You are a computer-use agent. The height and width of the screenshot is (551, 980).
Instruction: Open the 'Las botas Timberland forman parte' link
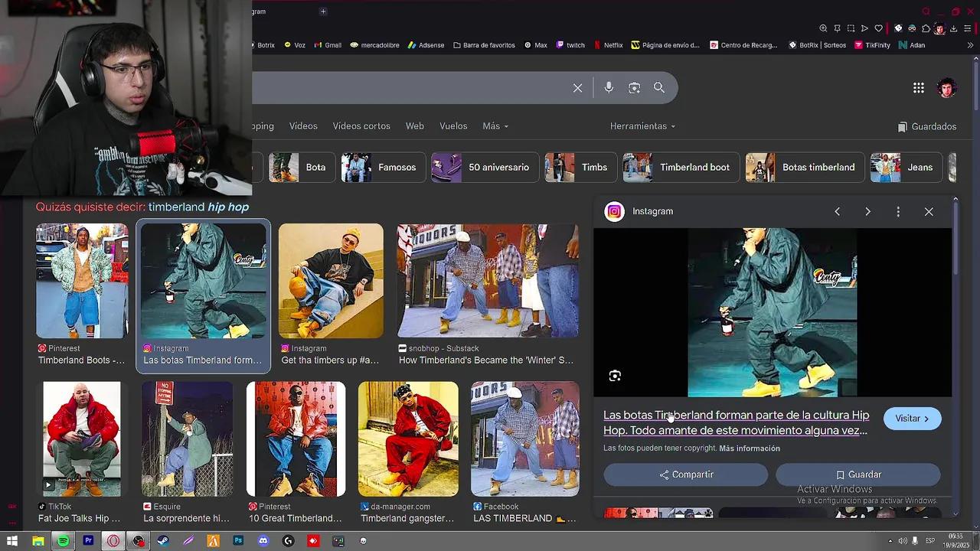(736, 422)
